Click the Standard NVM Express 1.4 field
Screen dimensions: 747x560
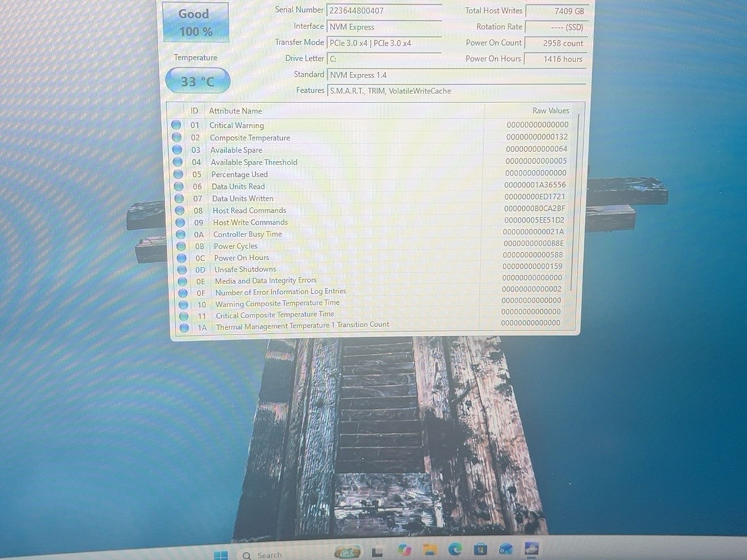(x=457, y=75)
